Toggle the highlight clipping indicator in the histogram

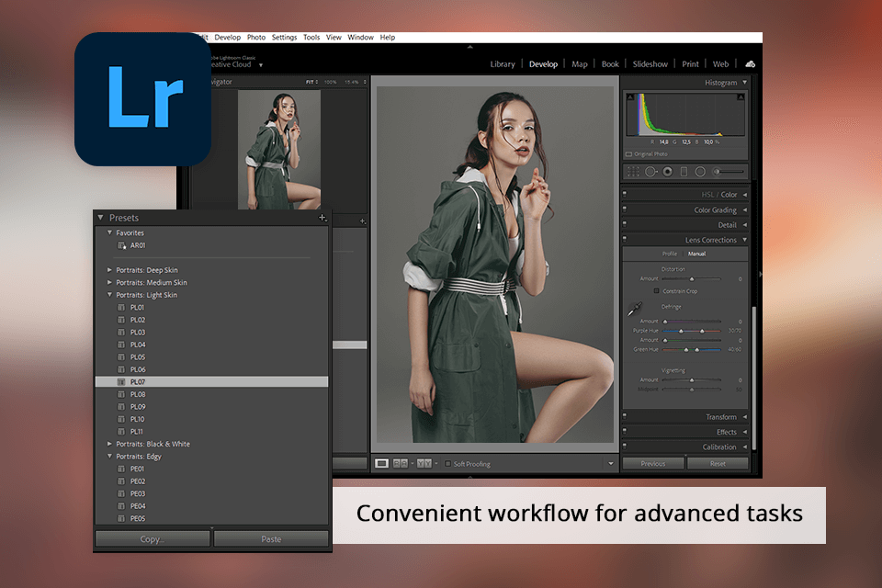(741, 97)
